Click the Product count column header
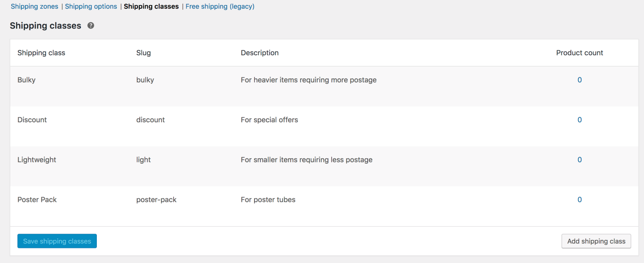This screenshot has width=644, height=263. click(579, 53)
